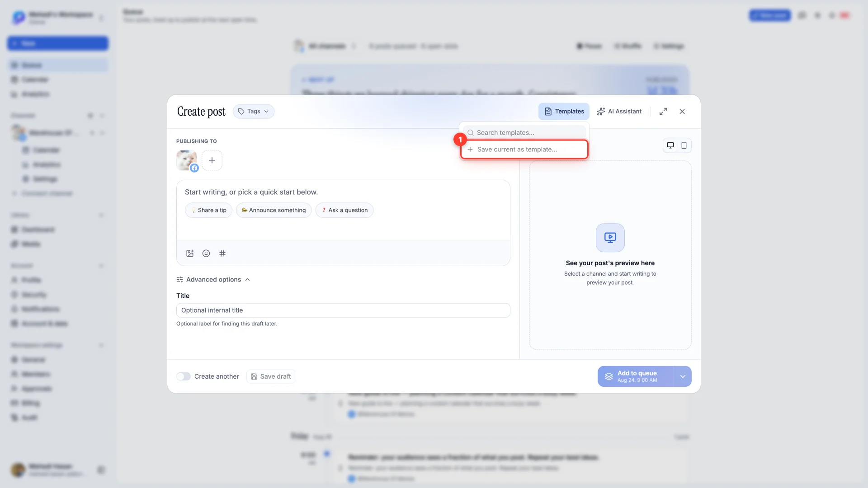Click the add image icon in the composer
868x488 pixels.
click(190, 253)
